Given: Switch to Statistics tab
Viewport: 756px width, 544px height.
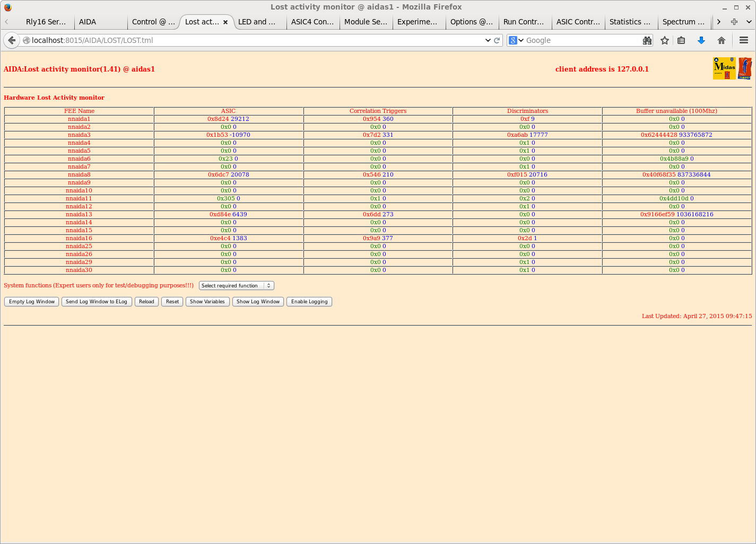Looking at the screenshot, I should pyautogui.click(x=631, y=22).
